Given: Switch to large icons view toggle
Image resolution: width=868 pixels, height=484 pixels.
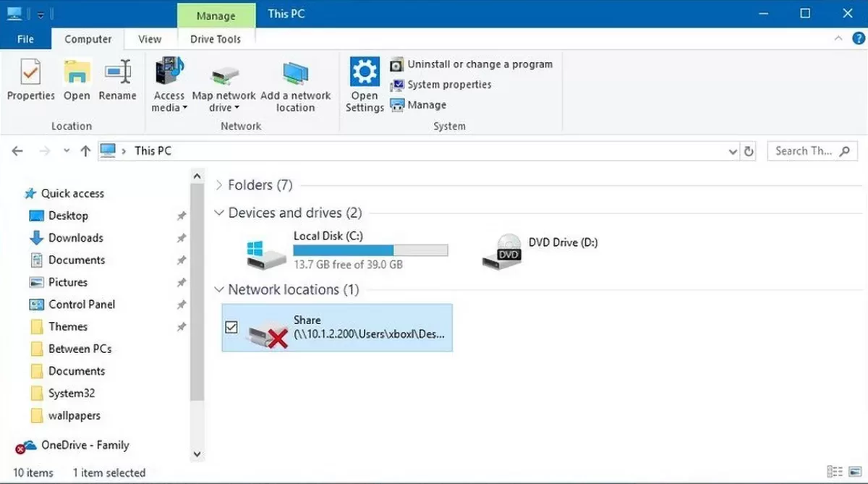Looking at the screenshot, I should click(854, 472).
